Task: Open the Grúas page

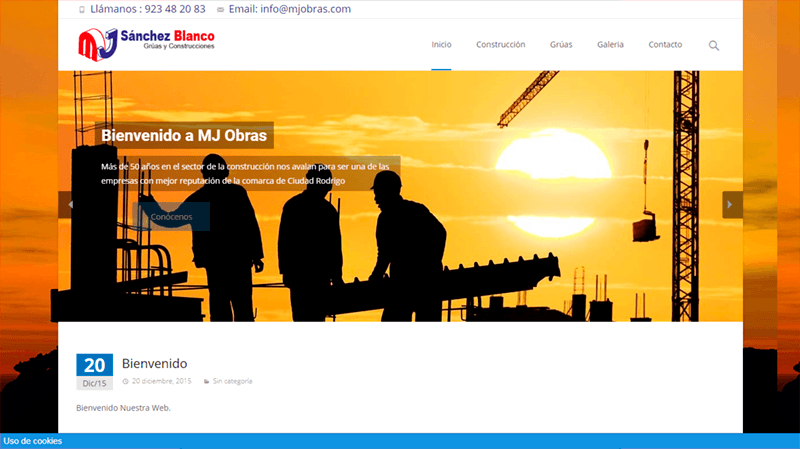Action: (x=561, y=45)
